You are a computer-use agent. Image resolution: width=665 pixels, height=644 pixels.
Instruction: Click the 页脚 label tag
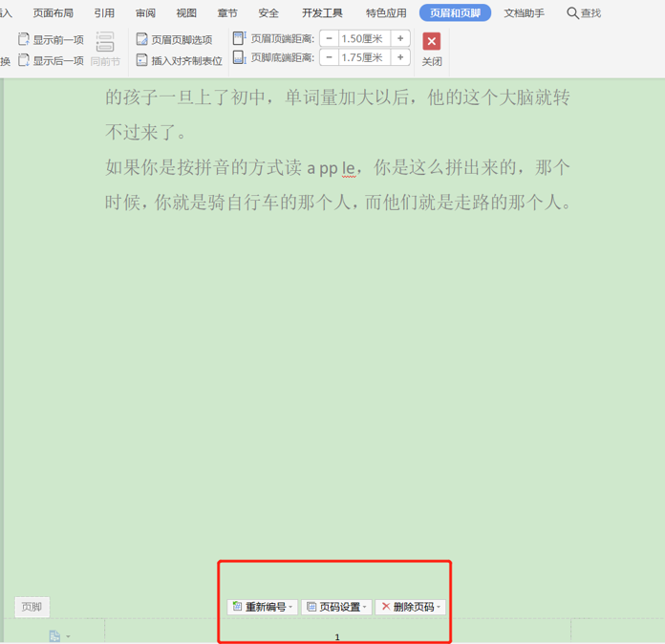click(x=32, y=607)
